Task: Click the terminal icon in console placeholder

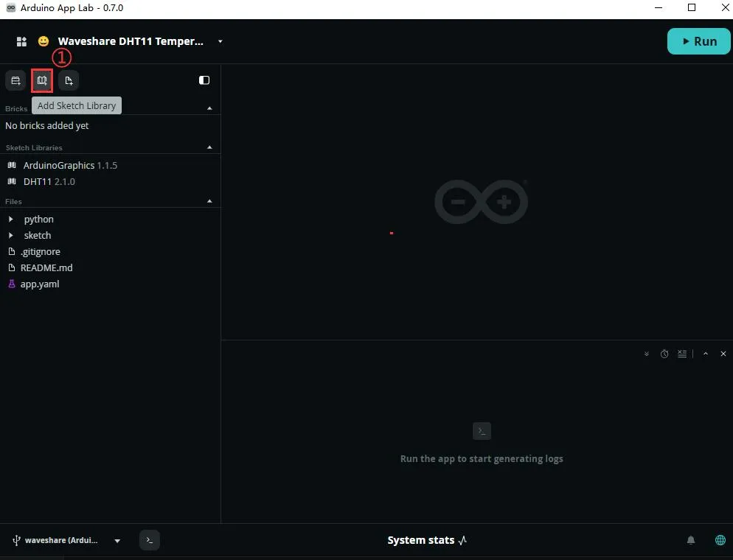Action: (x=482, y=430)
